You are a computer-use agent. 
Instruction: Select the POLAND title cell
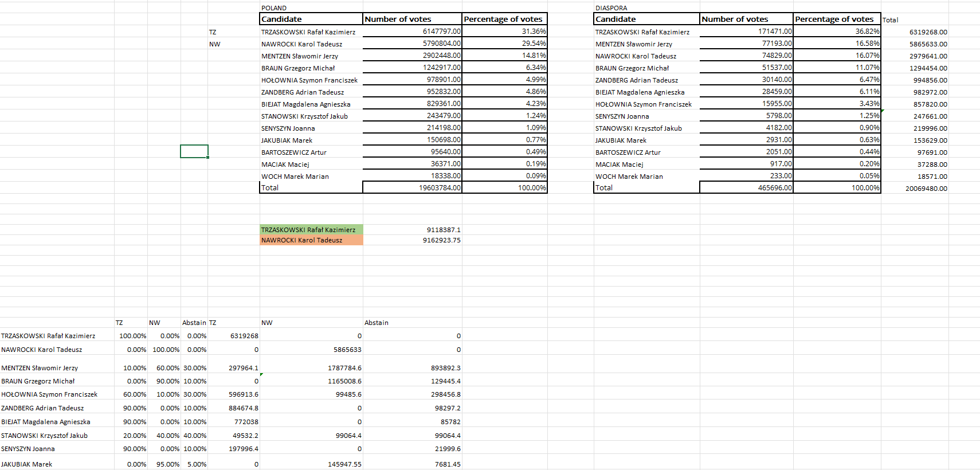pos(274,8)
